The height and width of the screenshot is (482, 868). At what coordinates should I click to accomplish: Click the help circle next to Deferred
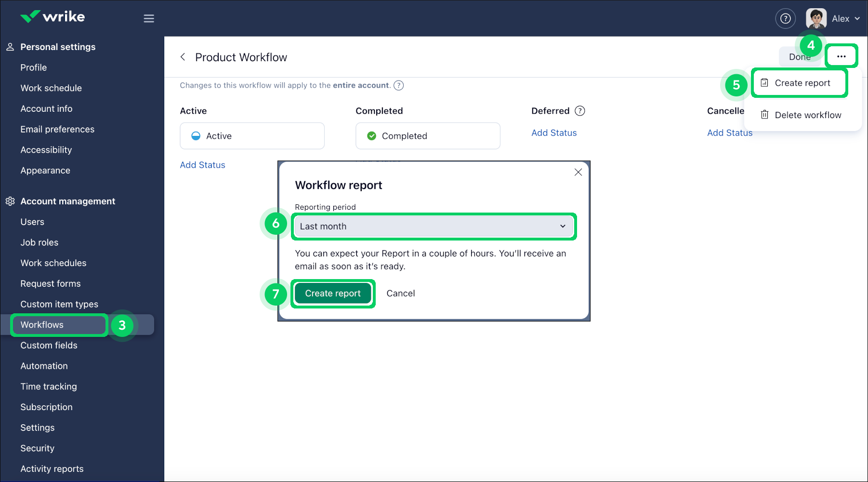[580, 110]
